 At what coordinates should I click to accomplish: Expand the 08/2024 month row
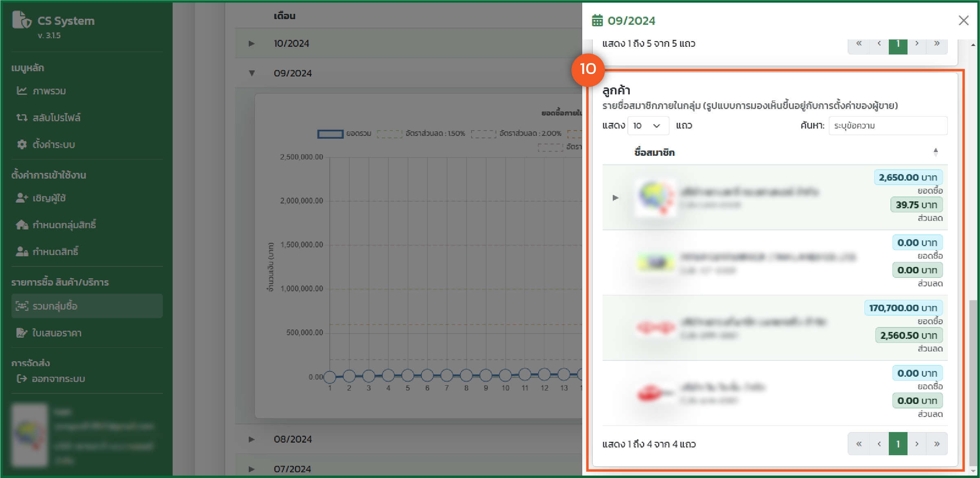pos(252,439)
